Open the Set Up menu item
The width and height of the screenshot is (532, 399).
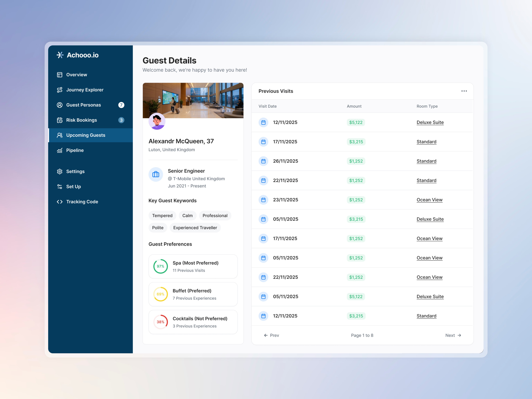(x=73, y=187)
